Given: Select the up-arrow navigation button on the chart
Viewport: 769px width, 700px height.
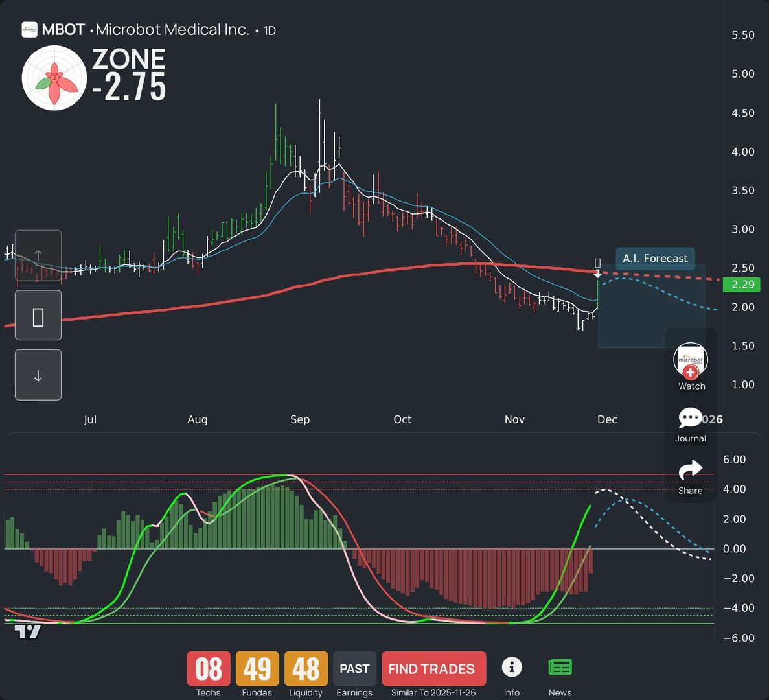Looking at the screenshot, I should coord(38,255).
